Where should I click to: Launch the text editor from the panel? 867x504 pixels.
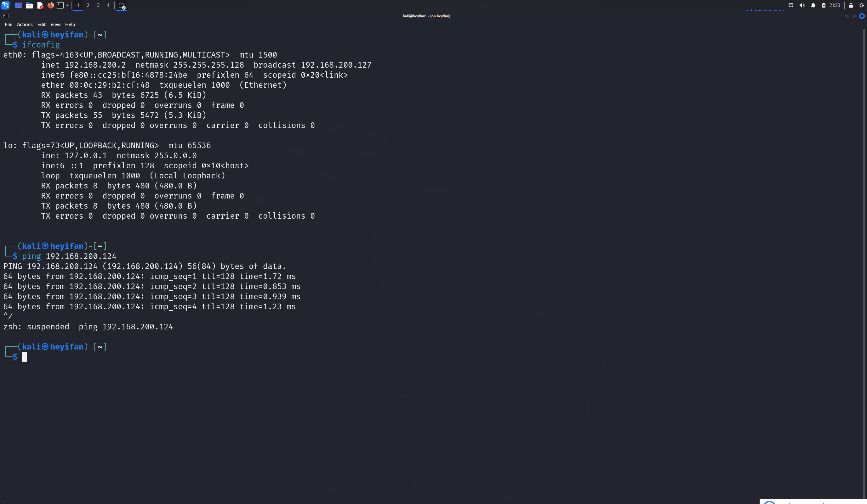[40, 5]
